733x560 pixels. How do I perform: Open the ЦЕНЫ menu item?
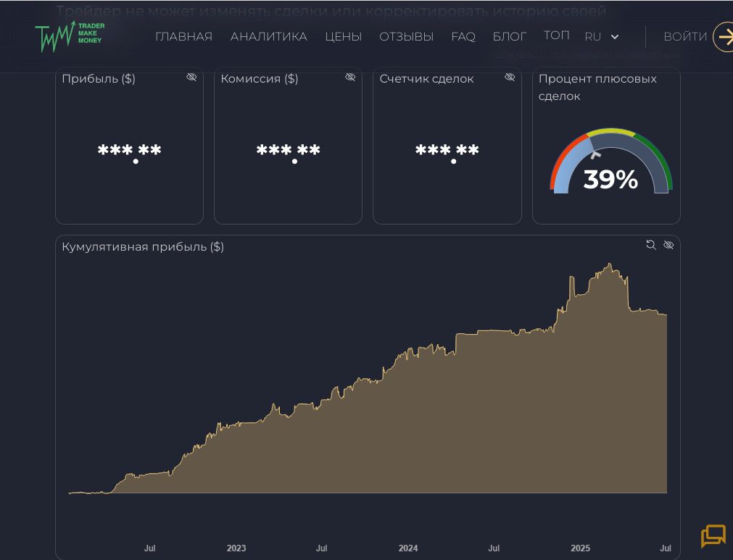343,36
